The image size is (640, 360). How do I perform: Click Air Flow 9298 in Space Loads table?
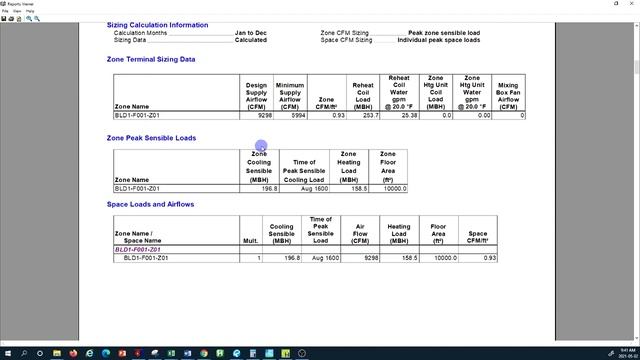[371, 258]
